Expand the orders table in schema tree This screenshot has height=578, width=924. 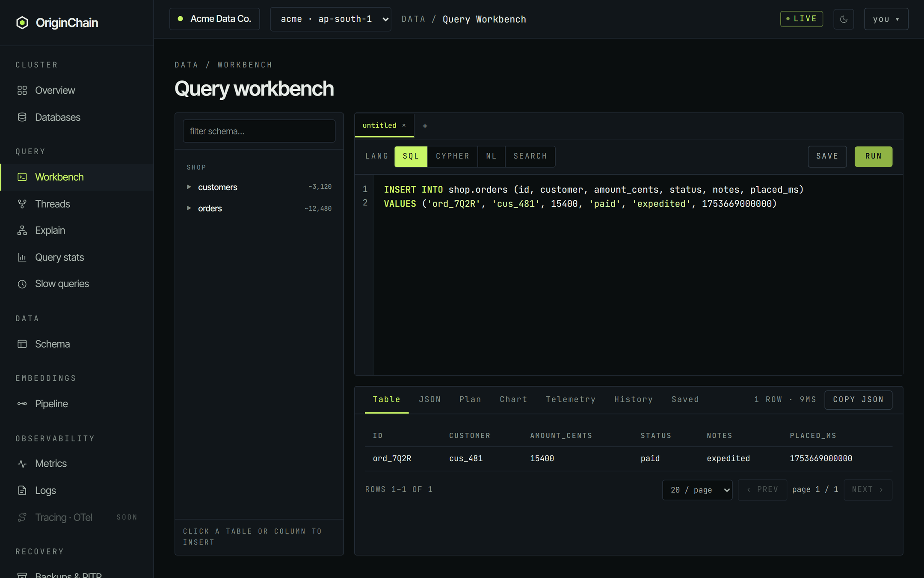[x=189, y=208]
